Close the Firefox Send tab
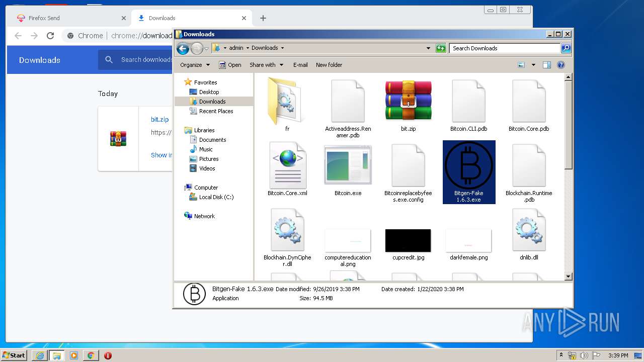 tap(124, 18)
